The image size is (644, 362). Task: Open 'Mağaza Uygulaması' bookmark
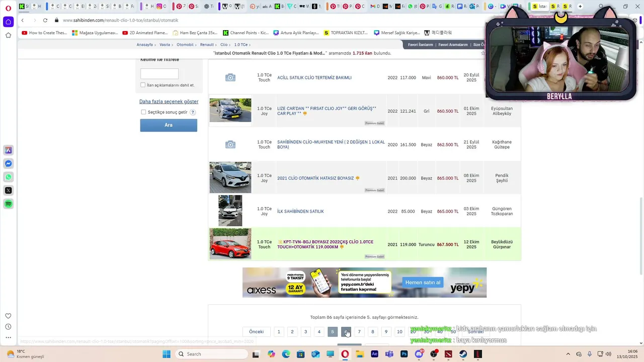(x=95, y=33)
